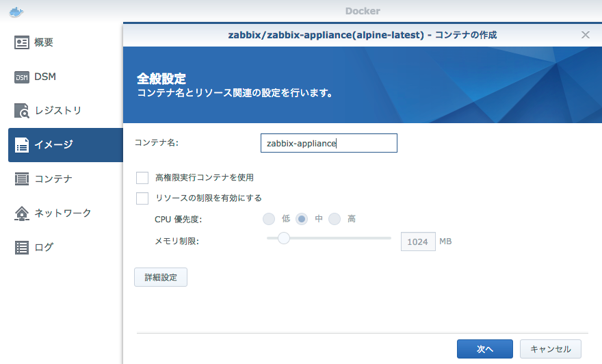Click the コンテナ container list icon
The image size is (602, 364).
coord(21,179)
